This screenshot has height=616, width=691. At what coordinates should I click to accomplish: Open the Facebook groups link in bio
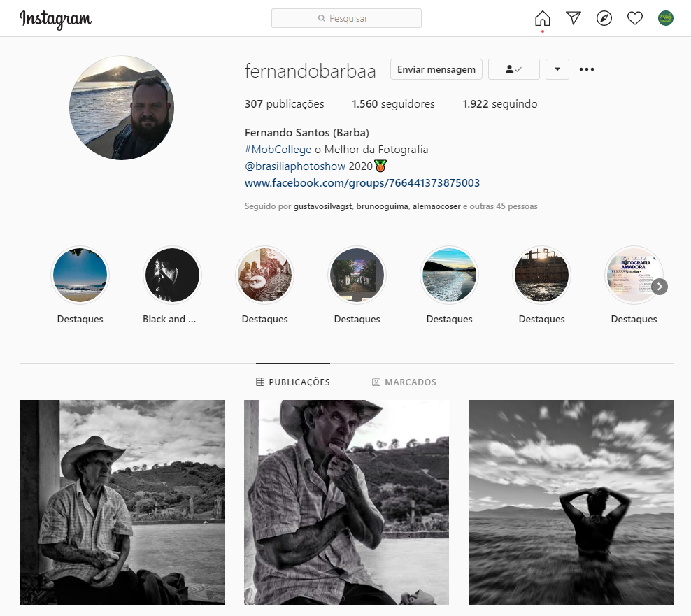(x=362, y=183)
